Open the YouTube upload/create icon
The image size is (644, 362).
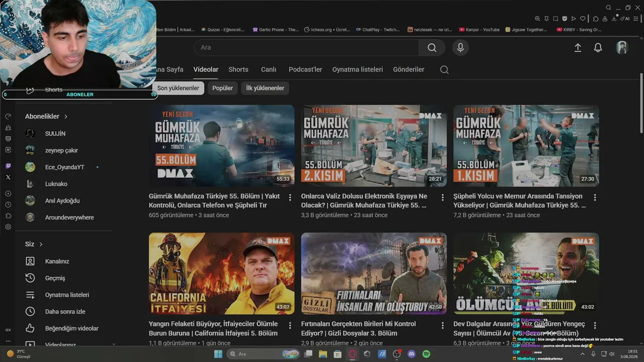click(x=578, y=48)
